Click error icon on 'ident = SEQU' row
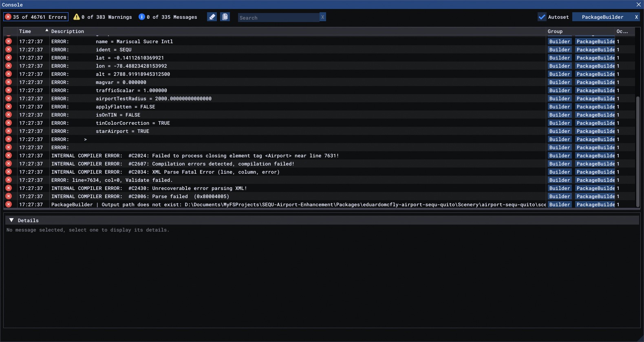 pos(9,49)
